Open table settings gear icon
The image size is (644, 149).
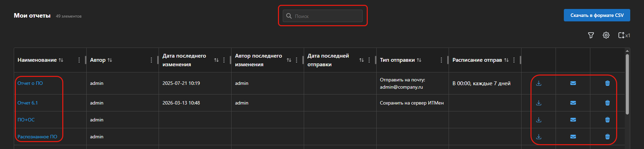[606, 35]
